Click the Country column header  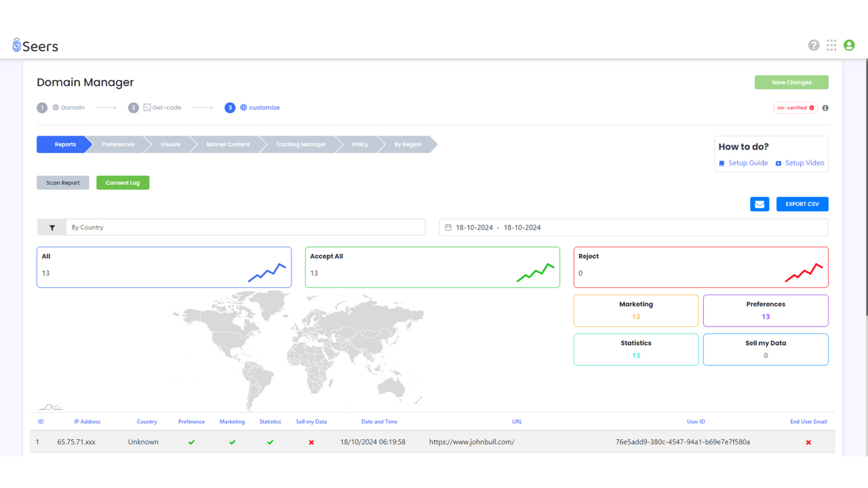coord(146,422)
